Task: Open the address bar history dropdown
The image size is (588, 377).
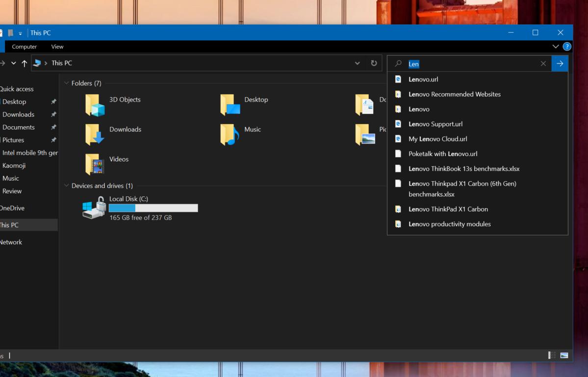Action: click(x=358, y=63)
